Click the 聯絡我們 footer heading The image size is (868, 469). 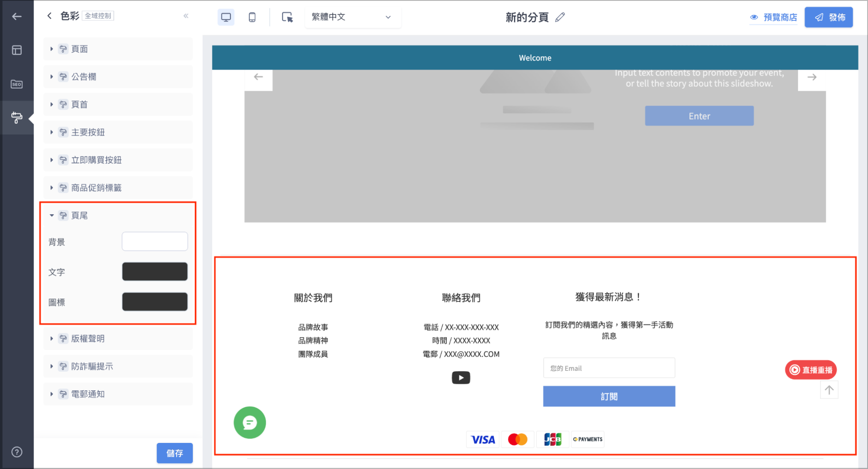[x=461, y=298]
